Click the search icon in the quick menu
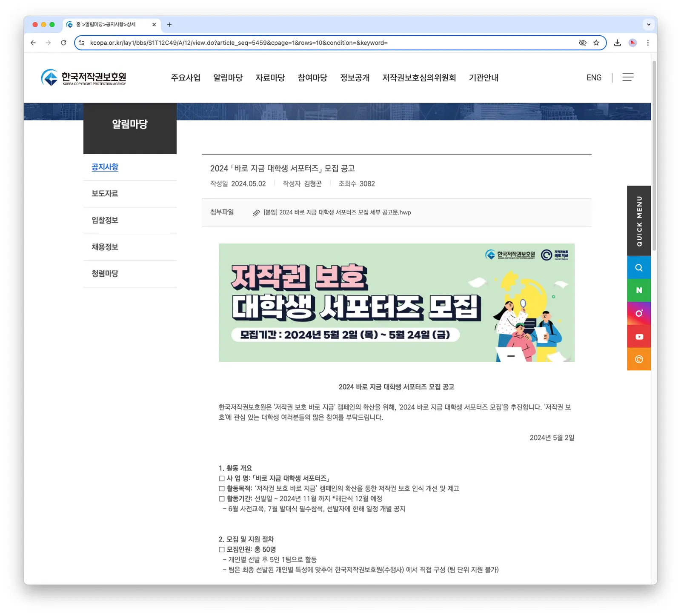This screenshot has height=616, width=681. tap(639, 268)
